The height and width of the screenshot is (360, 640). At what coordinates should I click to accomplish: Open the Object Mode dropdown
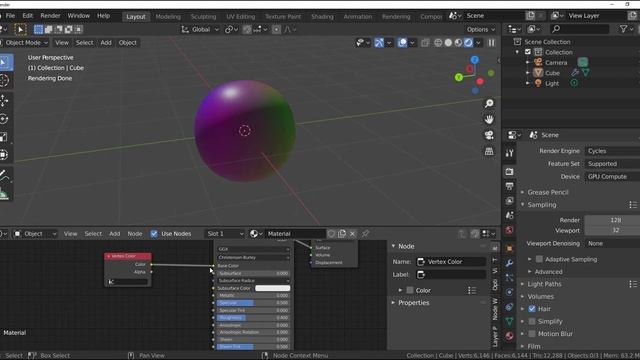tap(24, 42)
